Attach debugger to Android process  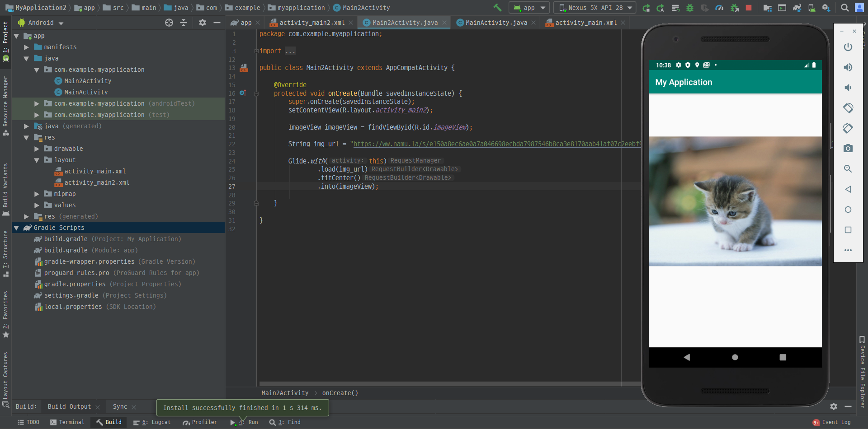point(735,8)
